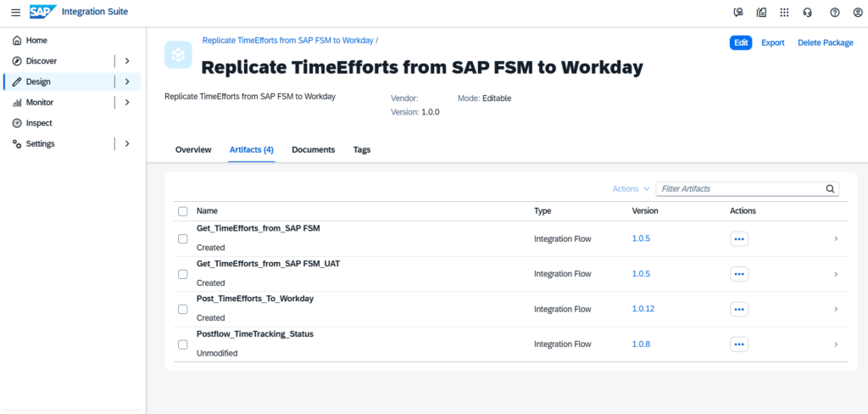Click the Name column header
This screenshot has height=414, width=868.
pyautogui.click(x=207, y=211)
